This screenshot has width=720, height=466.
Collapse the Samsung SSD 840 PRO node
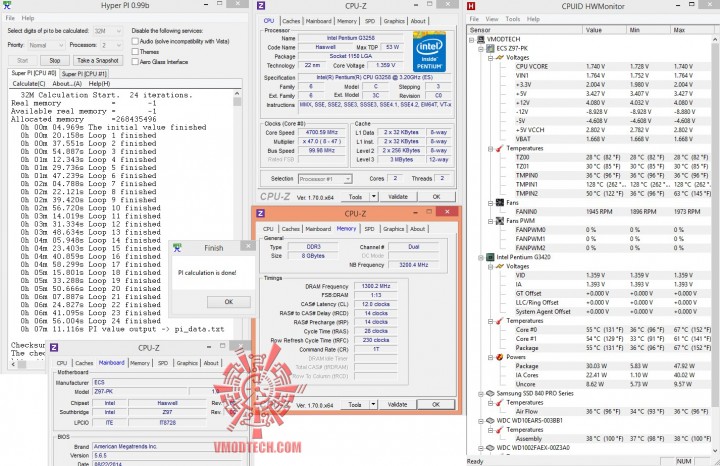coord(481,394)
